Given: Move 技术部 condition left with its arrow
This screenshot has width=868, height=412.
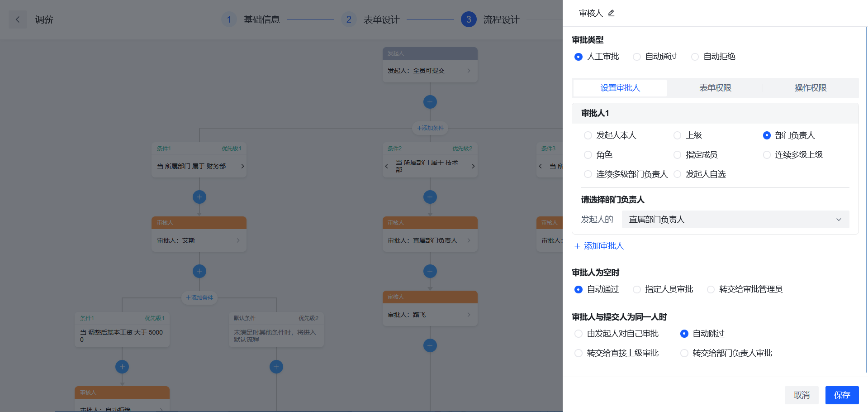Looking at the screenshot, I should pos(387,166).
